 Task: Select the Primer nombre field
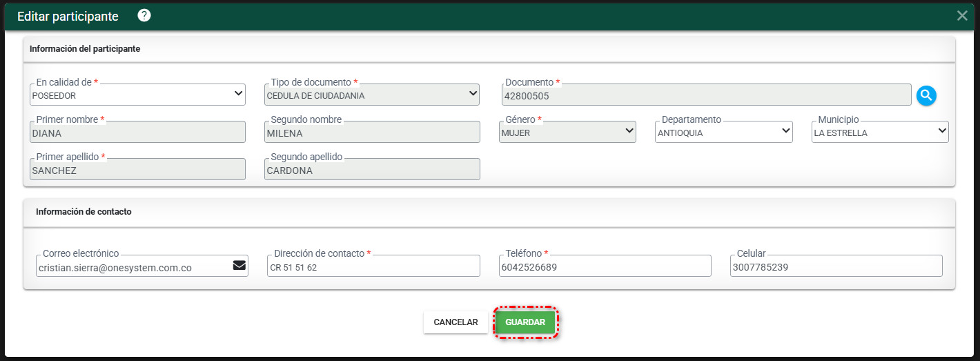(x=138, y=133)
